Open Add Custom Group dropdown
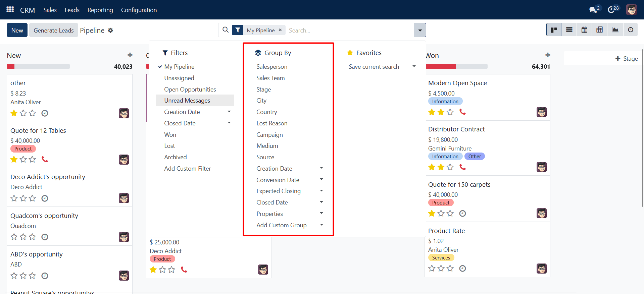This screenshot has height=294, width=644. (290, 225)
